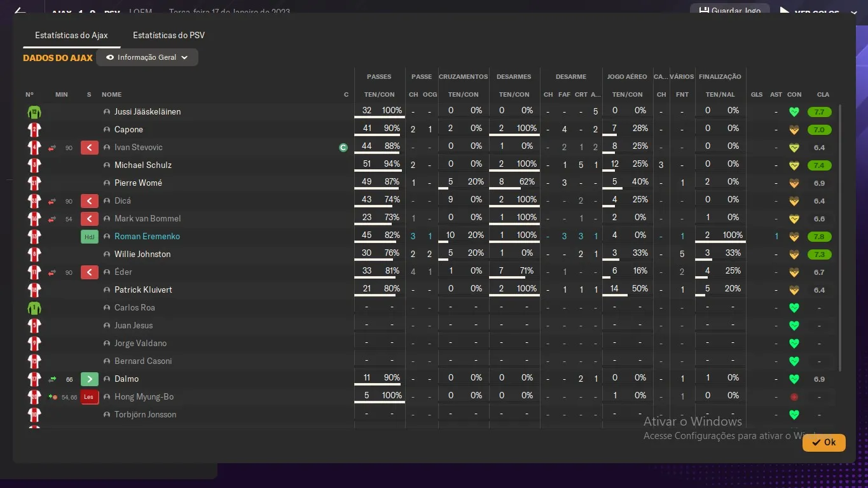
Task: Open Roman Eremenko's player profile
Action: pyautogui.click(x=147, y=237)
